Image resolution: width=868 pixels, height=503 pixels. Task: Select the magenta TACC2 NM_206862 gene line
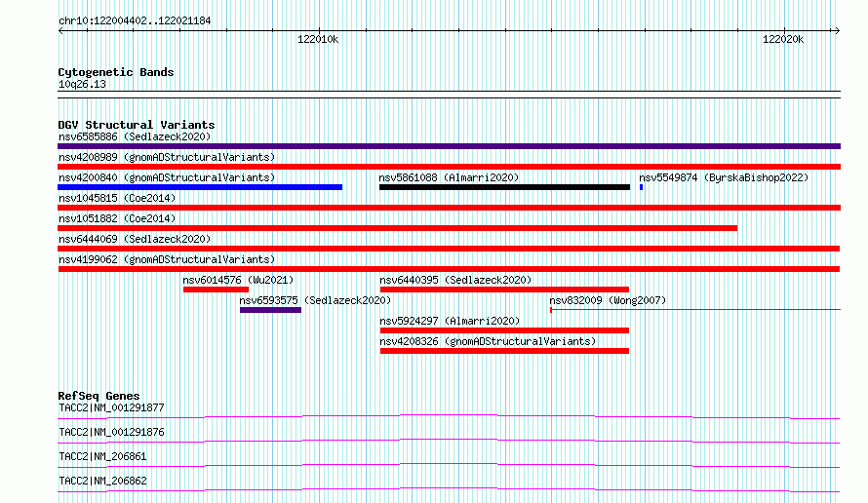[x=449, y=489]
